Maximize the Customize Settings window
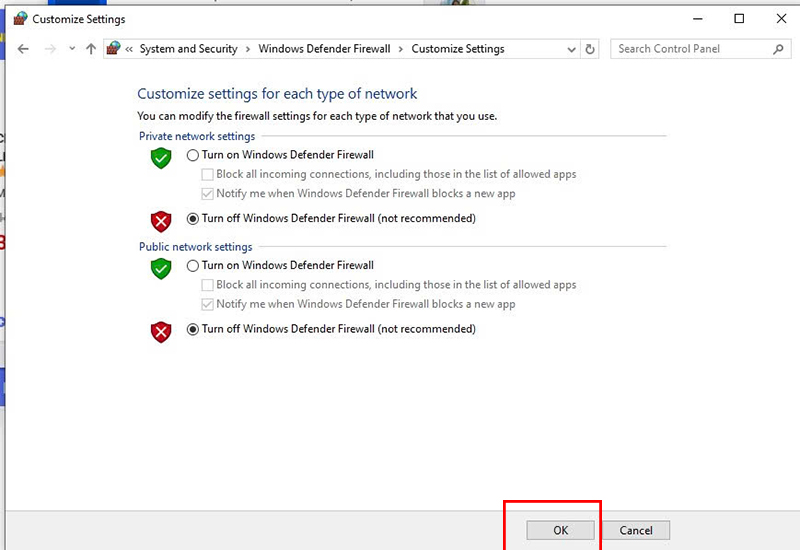Screen dimensions: 800x550 click(739, 19)
